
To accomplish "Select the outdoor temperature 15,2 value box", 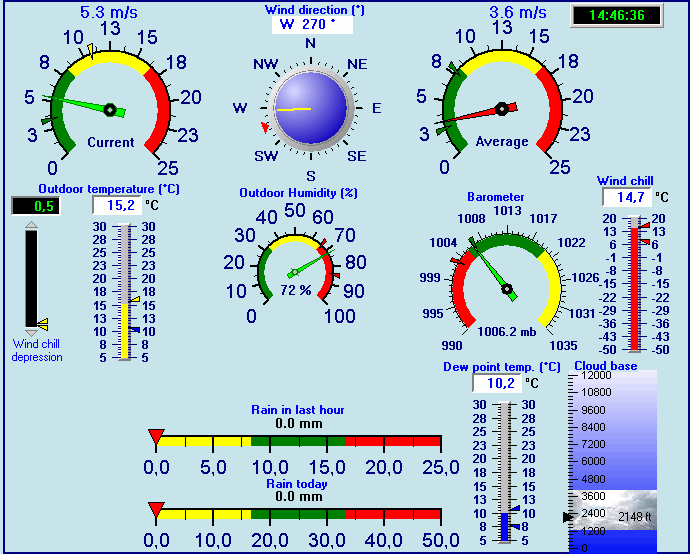I will point(117,205).
